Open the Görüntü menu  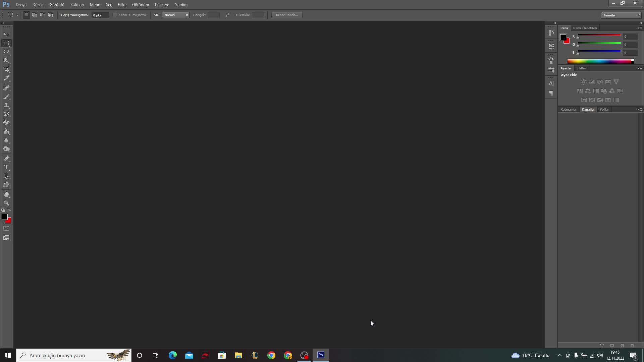pos(57,4)
